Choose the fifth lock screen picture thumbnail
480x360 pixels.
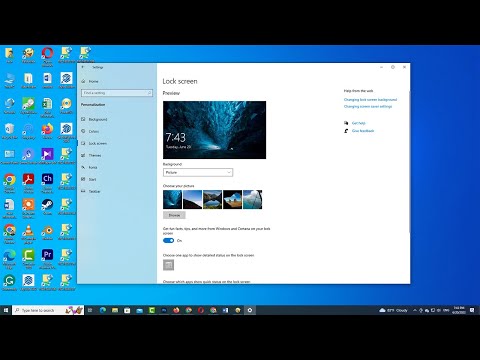point(252,199)
